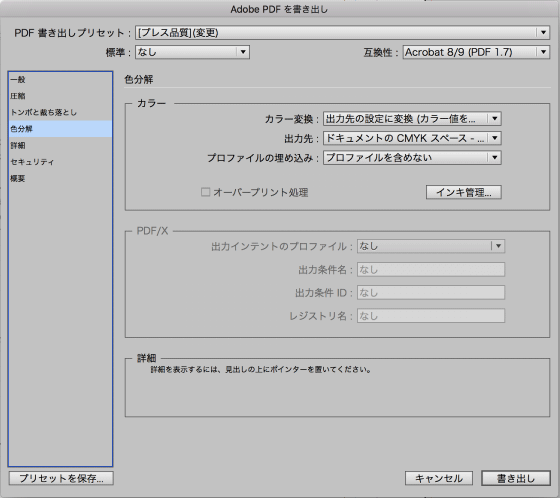Image resolution: width=560 pixels, height=498 pixels.
Task: Select 一般 in the sidebar list
Action: (60, 80)
